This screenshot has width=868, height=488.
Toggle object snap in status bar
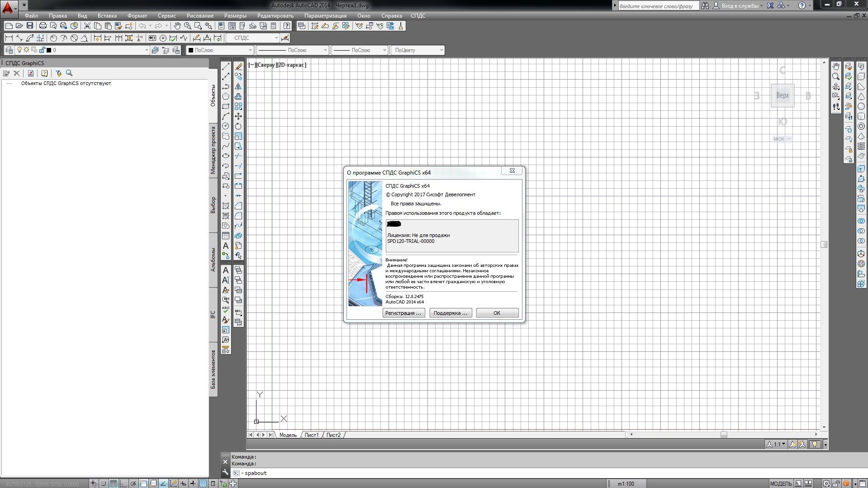tap(143, 483)
